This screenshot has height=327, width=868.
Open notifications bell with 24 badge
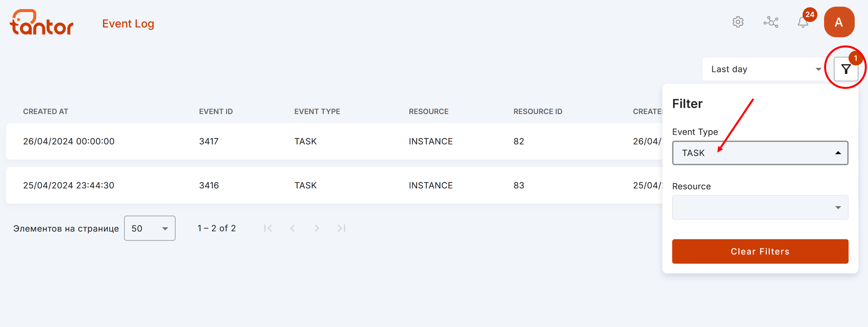point(803,22)
